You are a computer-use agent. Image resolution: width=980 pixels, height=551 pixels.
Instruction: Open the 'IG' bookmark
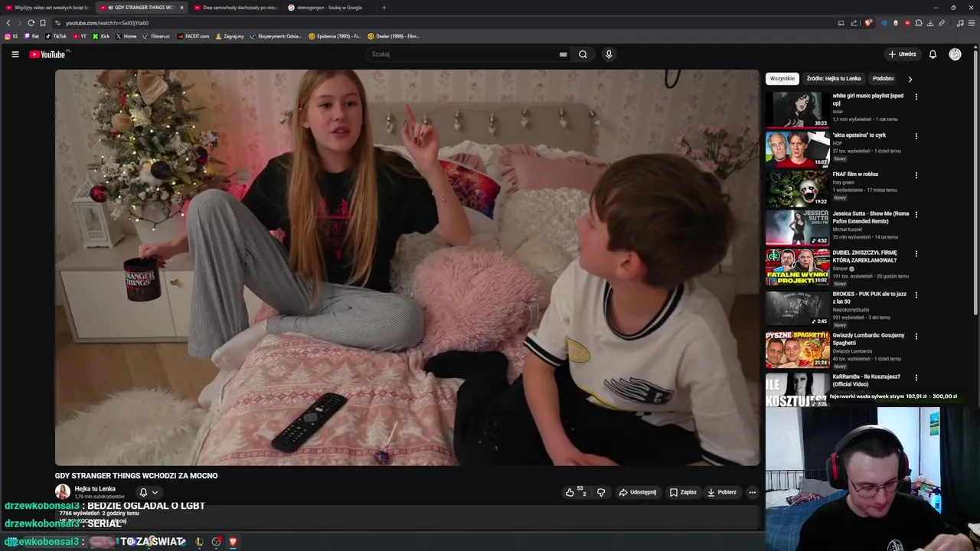tap(11, 36)
